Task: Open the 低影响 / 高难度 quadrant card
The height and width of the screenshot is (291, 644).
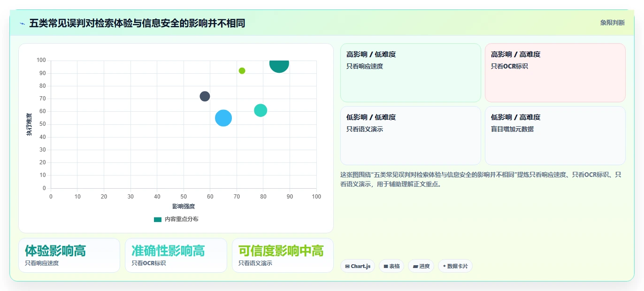Action: tap(555, 136)
